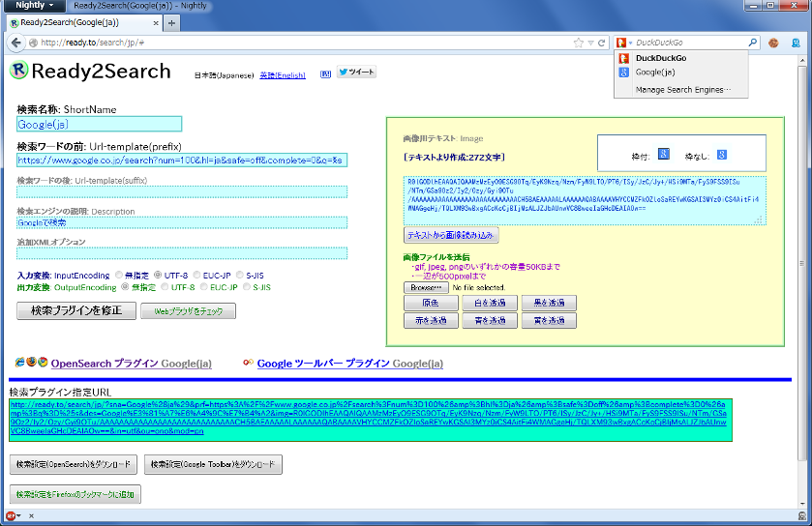
Task: Select InputEncoding S-JIS radio
Action: pyautogui.click(x=239, y=276)
